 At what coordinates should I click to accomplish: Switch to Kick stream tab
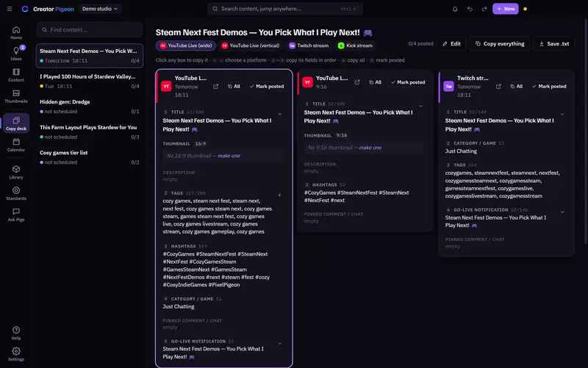(355, 46)
